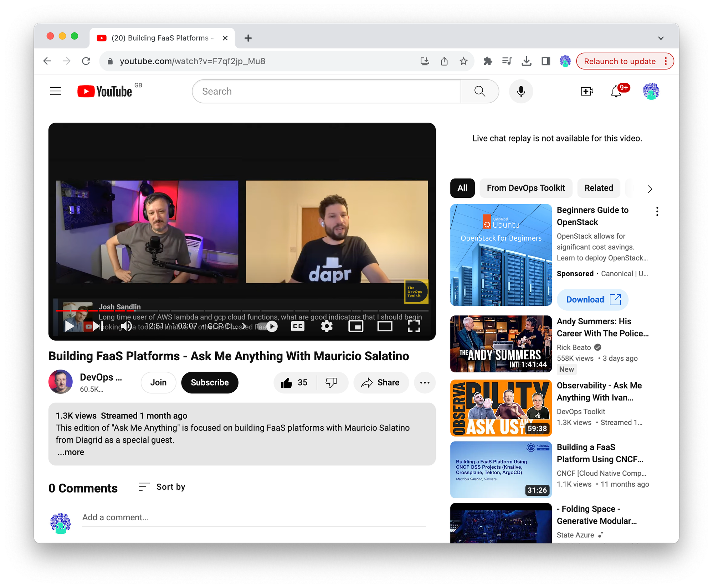
Task: Switch to miniplayer mode
Action: 355,326
